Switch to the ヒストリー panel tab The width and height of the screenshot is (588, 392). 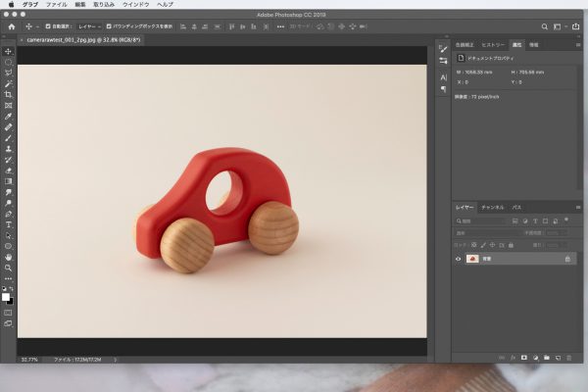(x=495, y=45)
